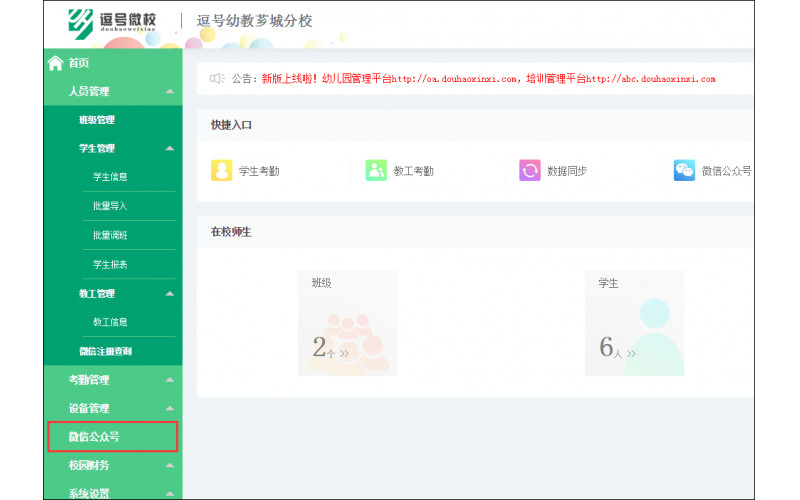
Task: Click the home icon beside 首页
Action: 55,63
